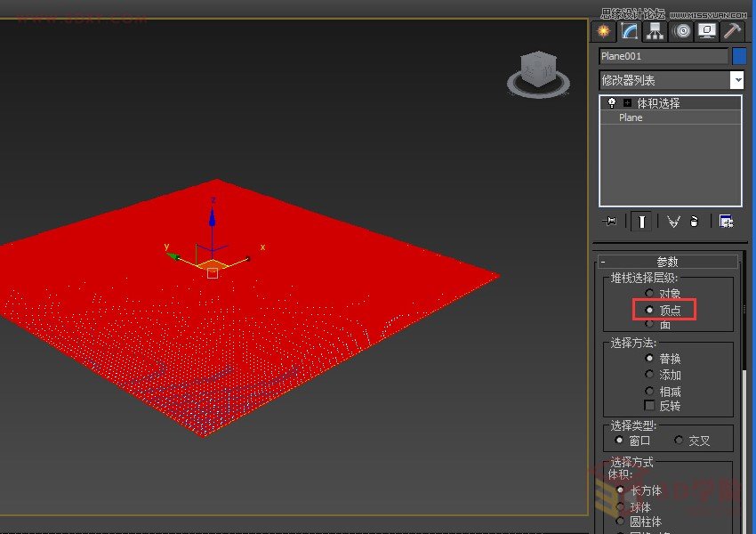Select 球体 as the volume shape
756x534 pixels.
tap(621, 506)
